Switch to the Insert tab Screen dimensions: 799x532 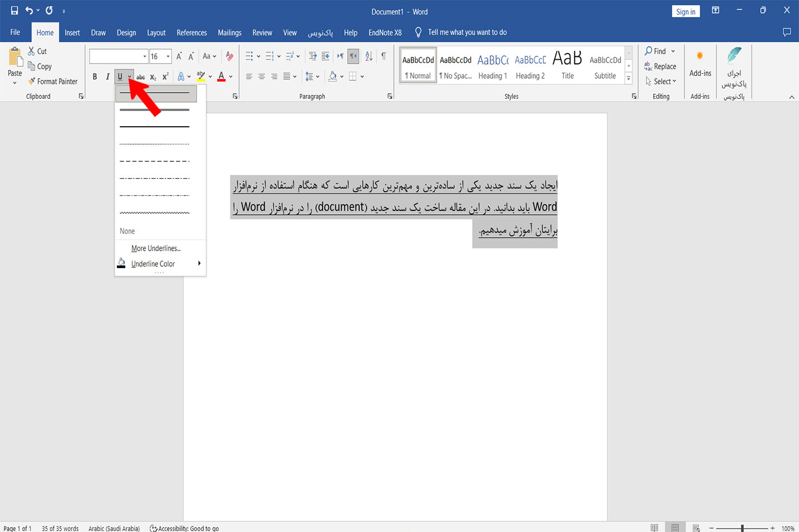[72, 32]
